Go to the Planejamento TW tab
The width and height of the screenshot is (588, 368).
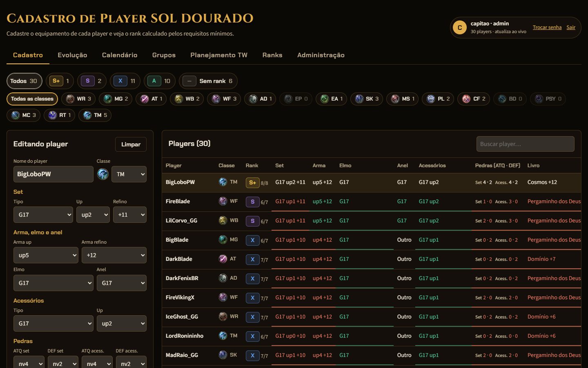(219, 55)
